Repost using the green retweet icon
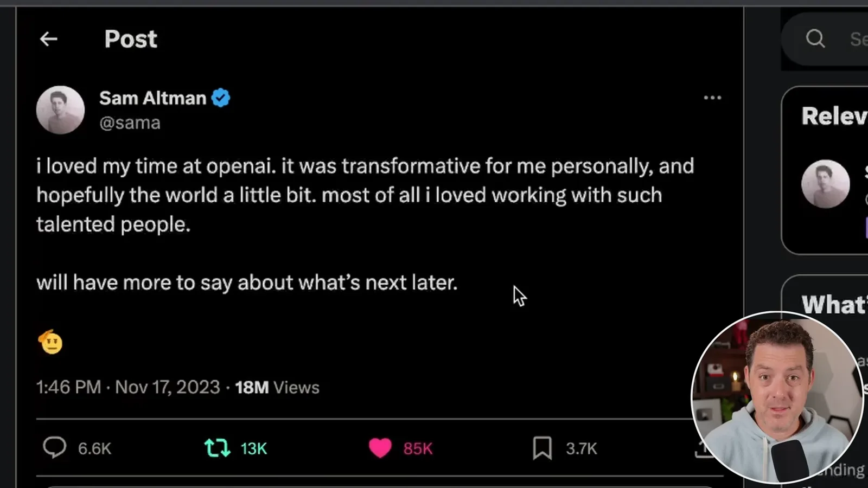 (217, 448)
